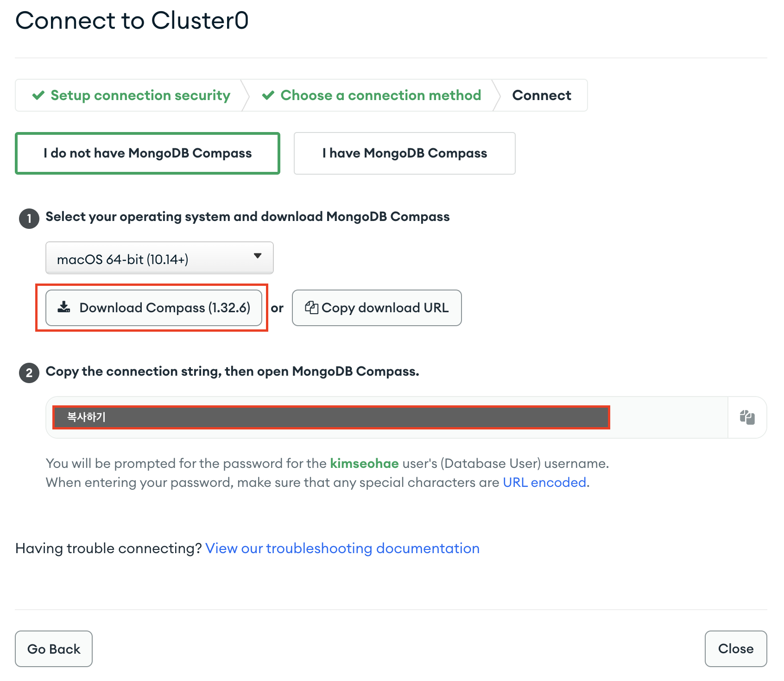This screenshot has height=681, width=784.
Task: Open the URL encoded link
Action: [544, 482]
